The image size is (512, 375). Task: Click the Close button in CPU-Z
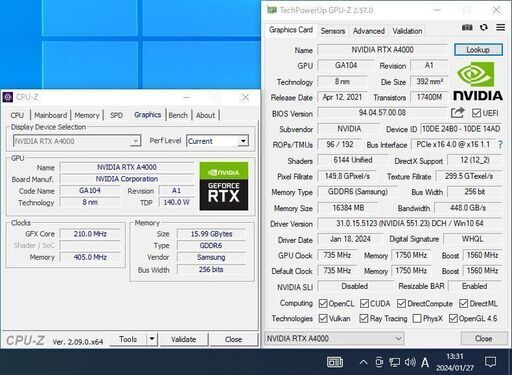click(x=233, y=339)
